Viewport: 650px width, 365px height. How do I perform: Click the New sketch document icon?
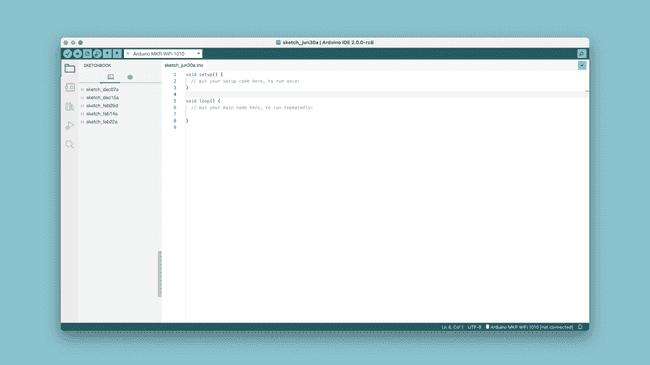click(x=87, y=54)
